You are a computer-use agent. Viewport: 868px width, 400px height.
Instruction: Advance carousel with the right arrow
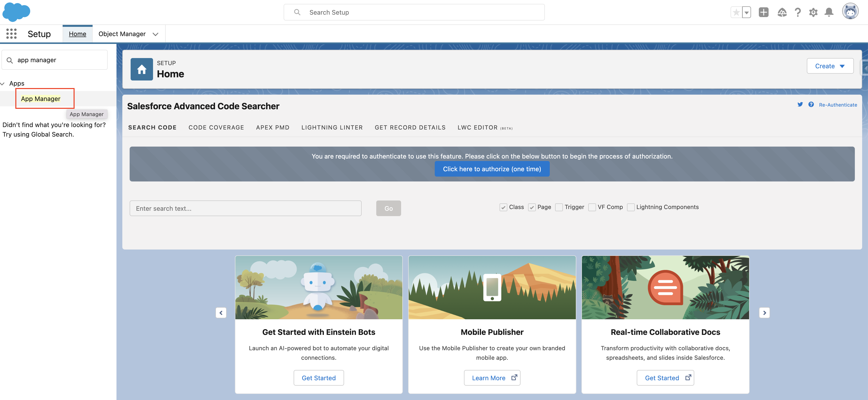click(x=764, y=313)
